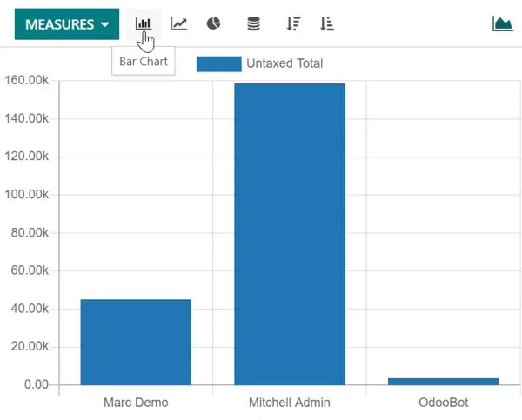Click the small OdooBot bar

coord(444,381)
